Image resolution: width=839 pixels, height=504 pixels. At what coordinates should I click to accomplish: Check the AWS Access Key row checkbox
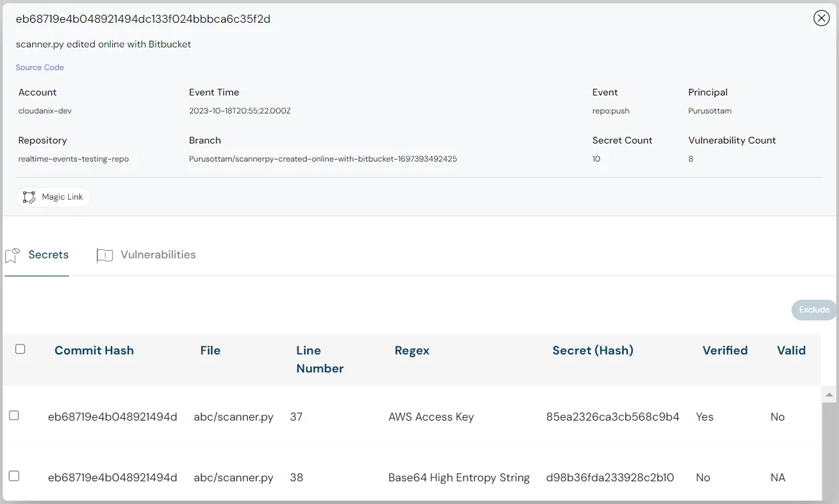pyautogui.click(x=14, y=415)
